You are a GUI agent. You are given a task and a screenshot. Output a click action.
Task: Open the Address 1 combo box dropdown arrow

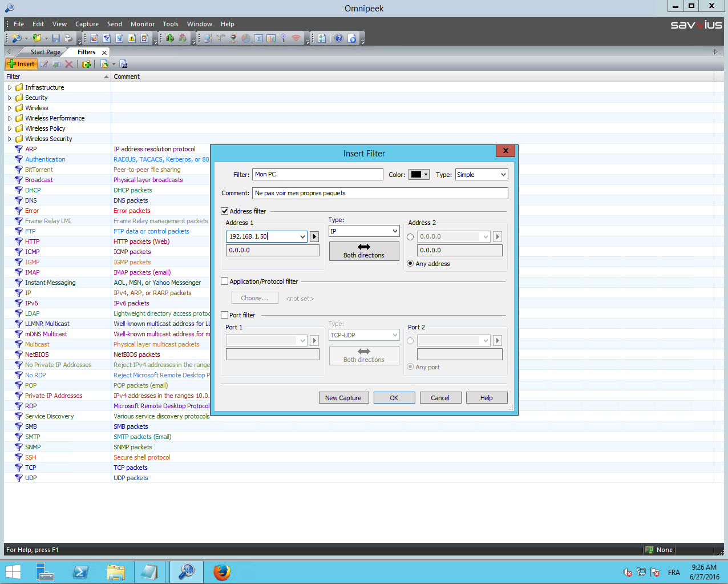click(302, 236)
